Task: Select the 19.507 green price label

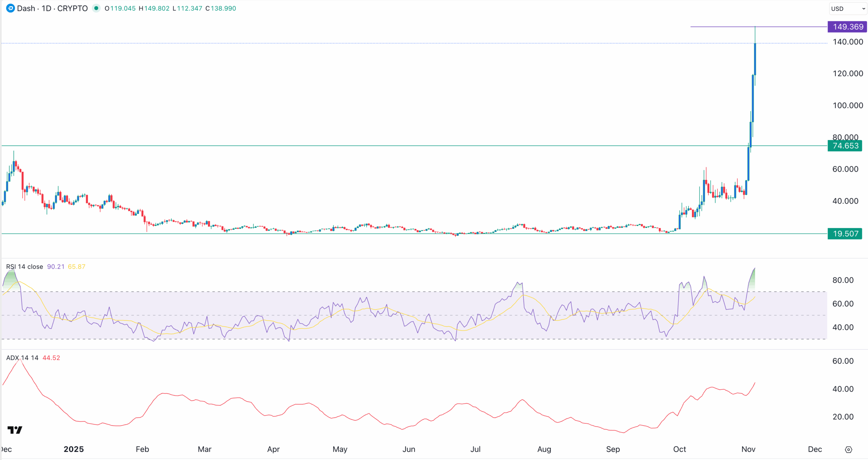Action: (x=845, y=234)
